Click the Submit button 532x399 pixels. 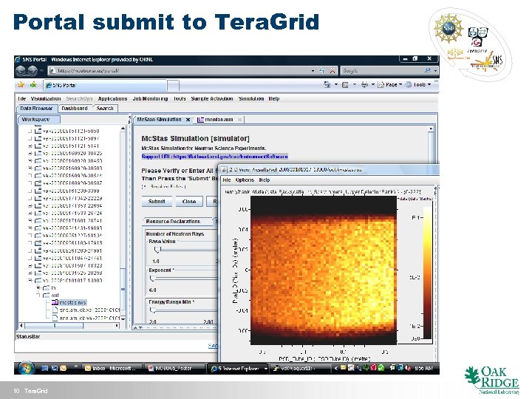(x=157, y=202)
